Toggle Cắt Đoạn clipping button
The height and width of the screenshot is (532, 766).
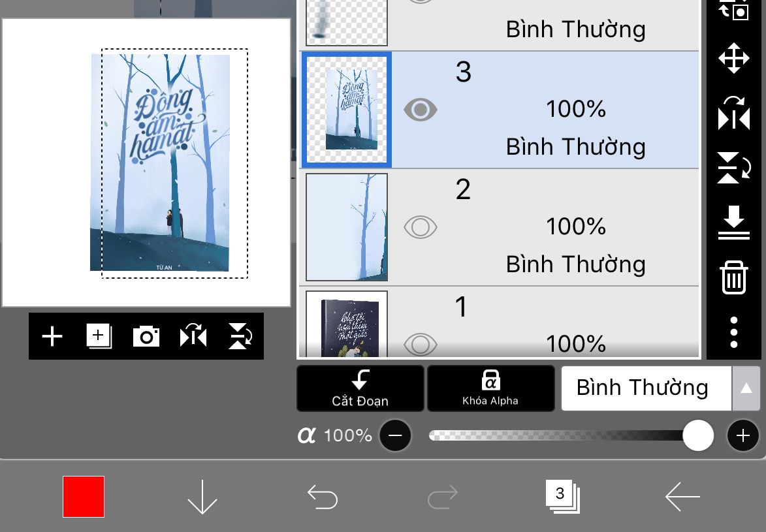pyautogui.click(x=360, y=388)
